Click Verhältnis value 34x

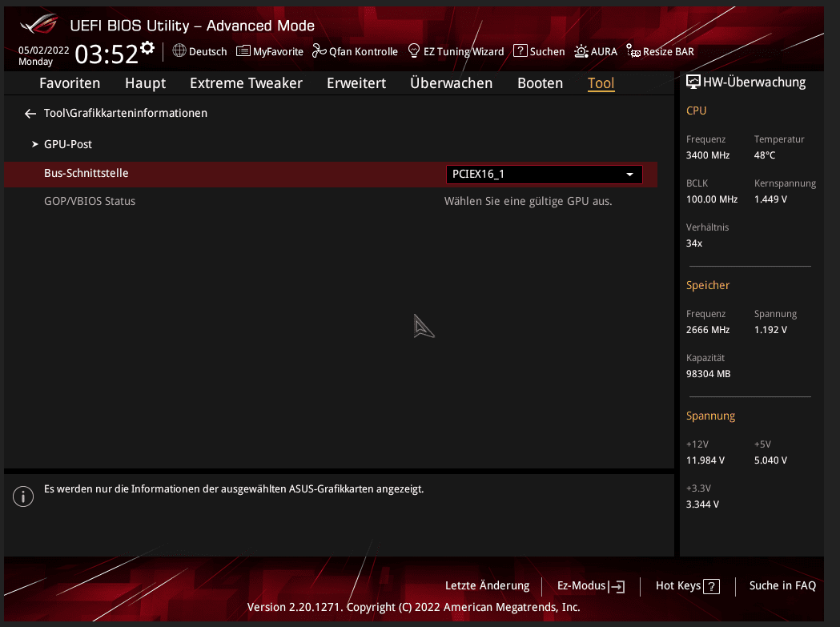click(693, 243)
